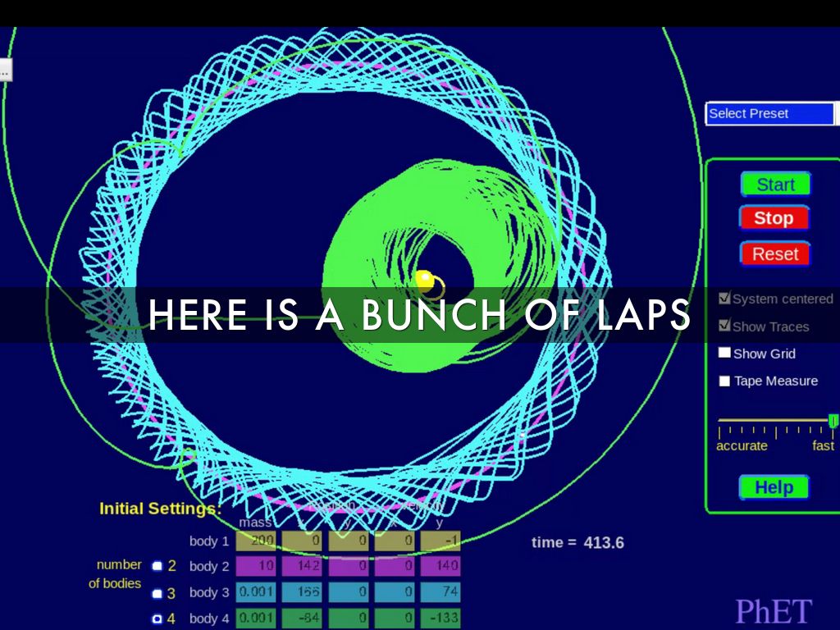Click the body 2 mass field
The width and height of the screenshot is (840, 630).
pyautogui.click(x=256, y=566)
